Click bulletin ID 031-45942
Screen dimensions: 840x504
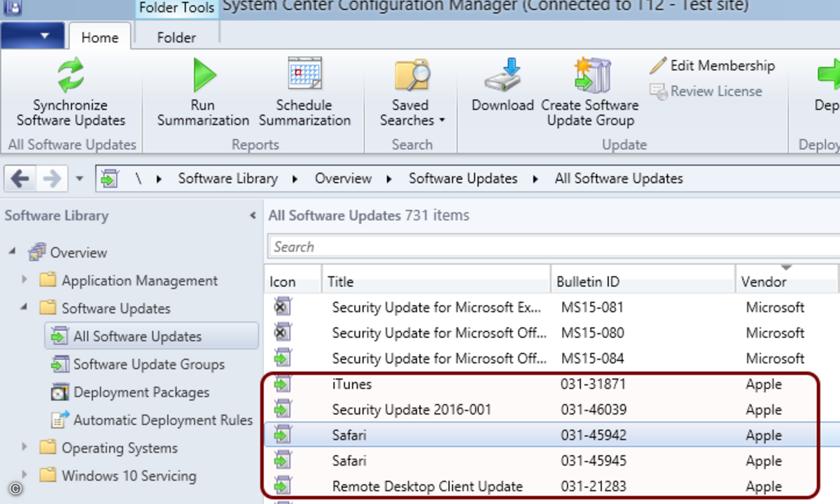594,435
